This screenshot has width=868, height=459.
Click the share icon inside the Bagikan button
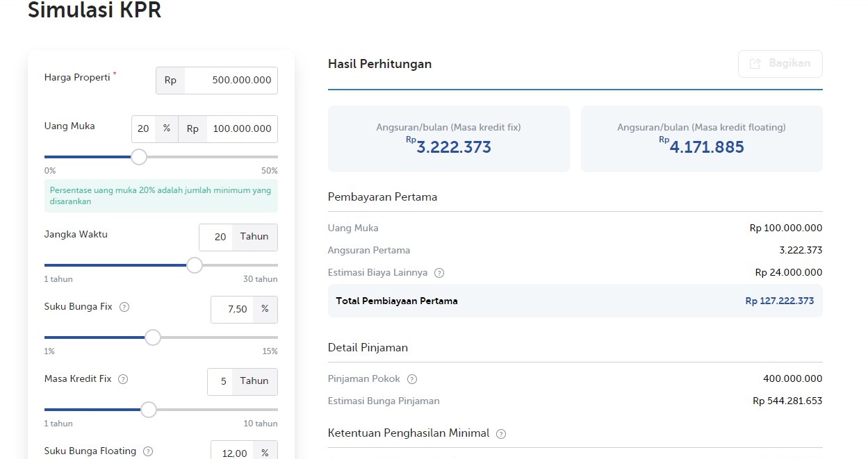(755, 63)
